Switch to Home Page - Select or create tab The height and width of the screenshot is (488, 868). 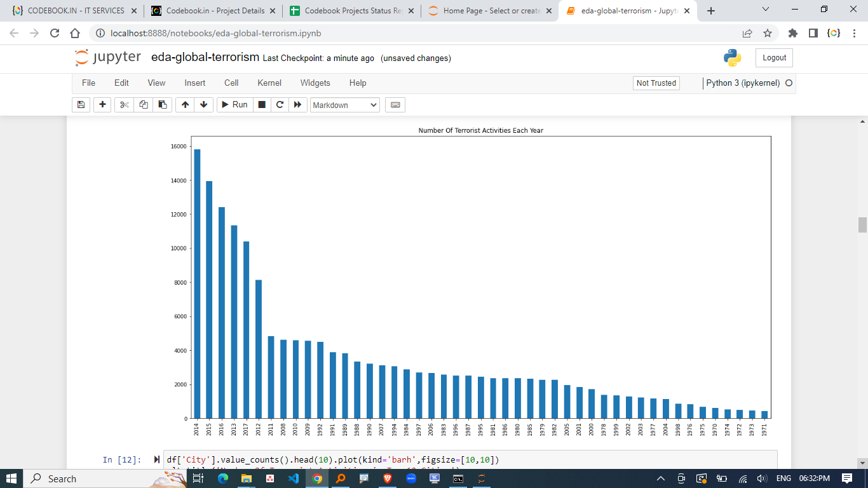pyautogui.click(x=490, y=11)
